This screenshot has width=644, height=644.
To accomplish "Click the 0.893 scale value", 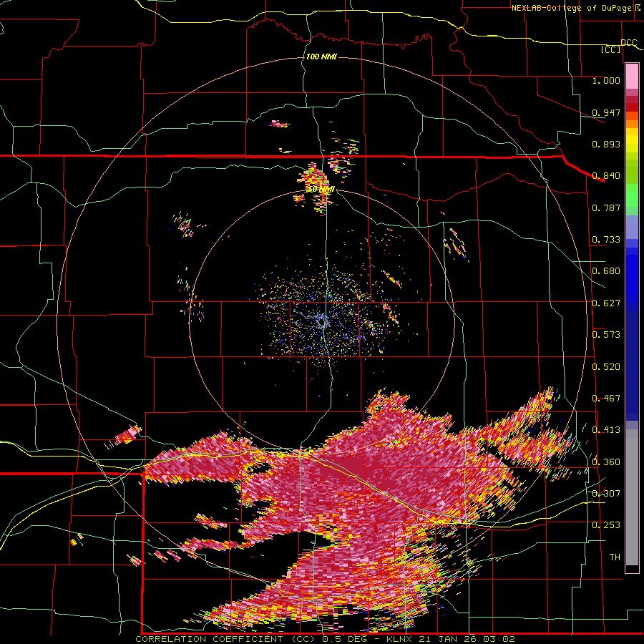I will pyautogui.click(x=606, y=144).
